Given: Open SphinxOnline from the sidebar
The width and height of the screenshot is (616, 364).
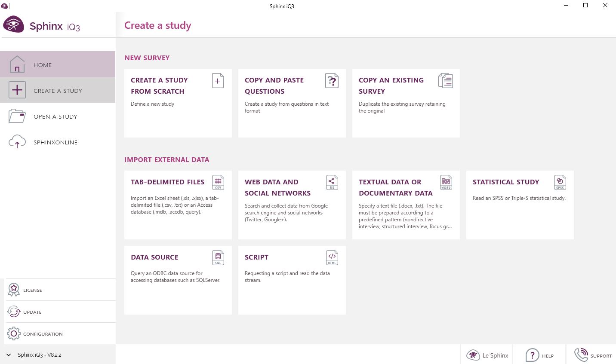Looking at the screenshot, I should click(x=55, y=142).
